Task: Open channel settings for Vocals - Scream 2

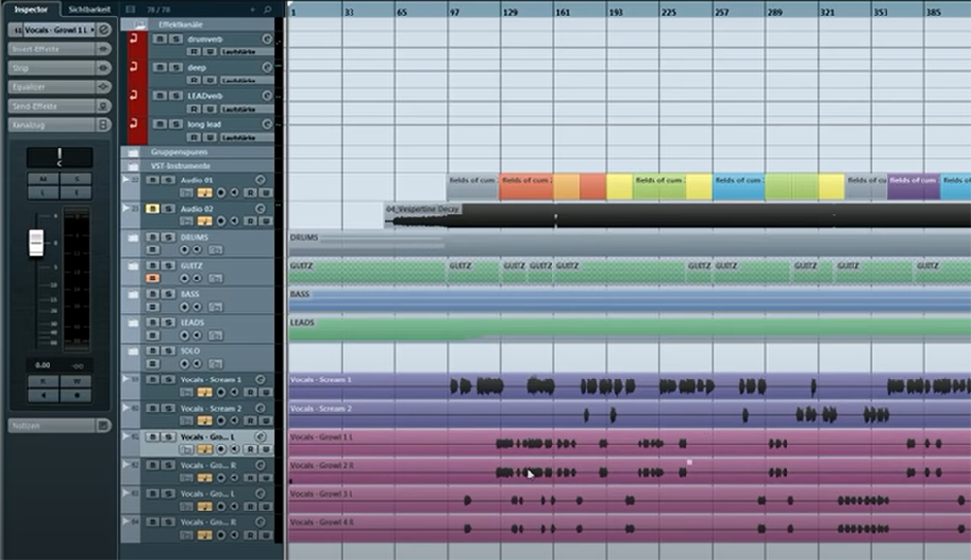Action: point(260,408)
